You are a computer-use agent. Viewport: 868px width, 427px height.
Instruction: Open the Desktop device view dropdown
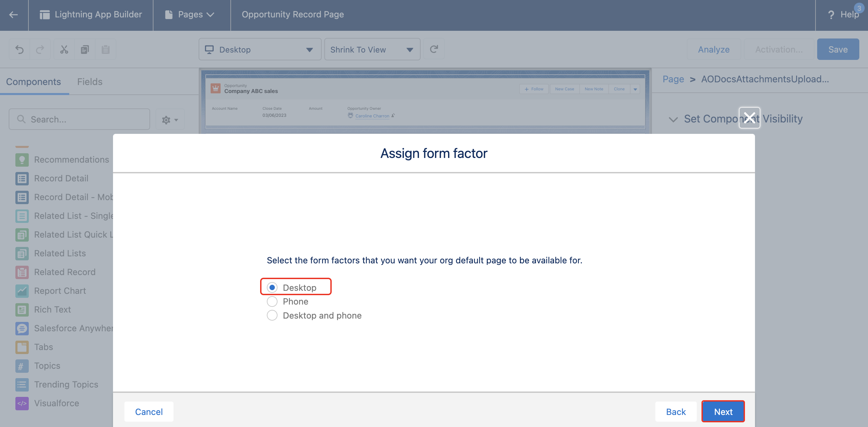click(260, 50)
